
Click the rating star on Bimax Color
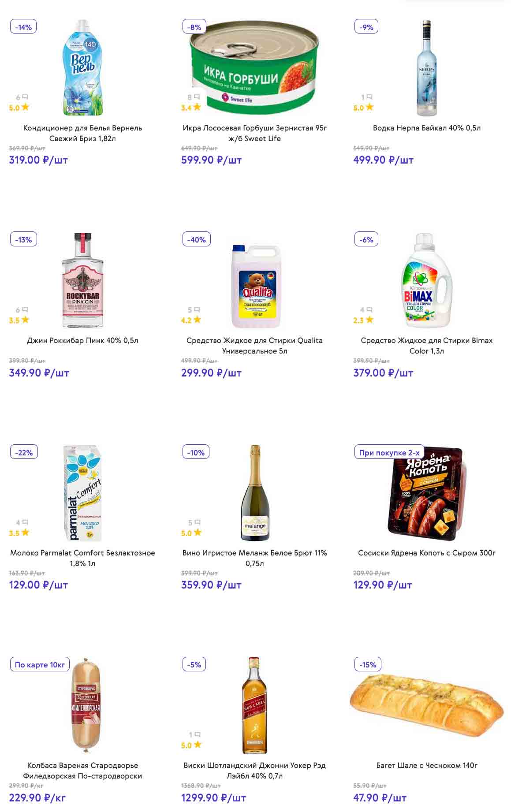tap(369, 320)
